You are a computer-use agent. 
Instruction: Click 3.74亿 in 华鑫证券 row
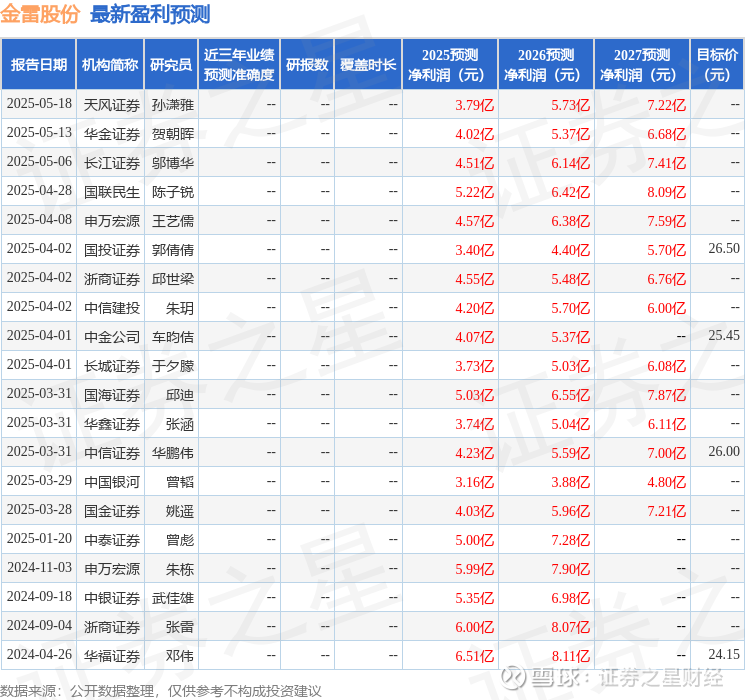tap(475, 423)
